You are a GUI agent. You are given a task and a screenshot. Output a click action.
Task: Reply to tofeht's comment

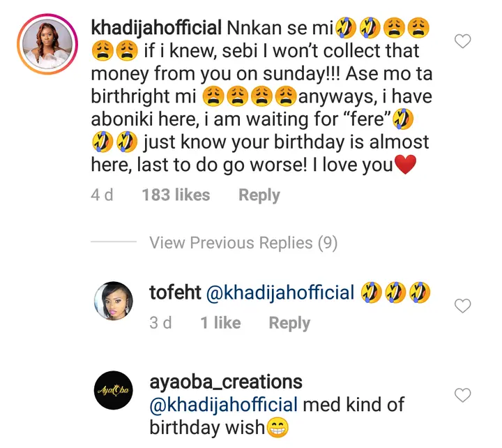pos(289,322)
